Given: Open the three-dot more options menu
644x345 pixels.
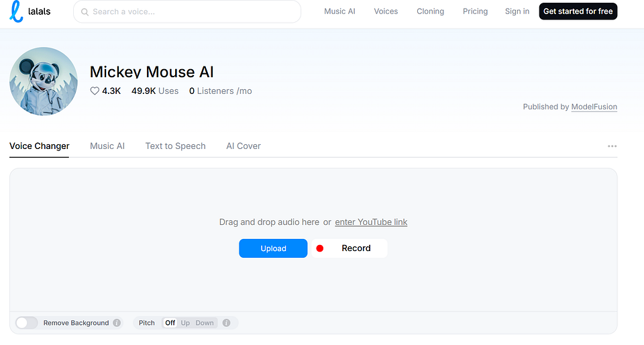Looking at the screenshot, I should click(x=612, y=146).
